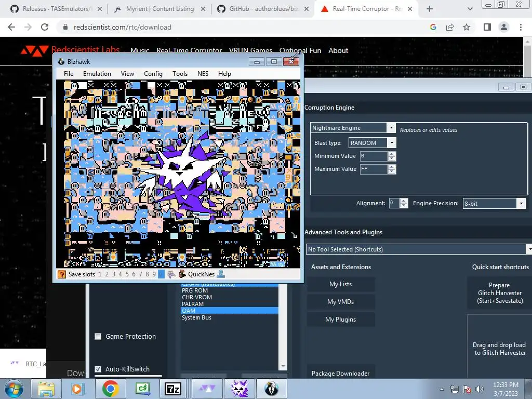Image resolution: width=532 pixels, height=399 pixels.
Task: Click the Bizhawk window title icon
Action: coord(61,61)
